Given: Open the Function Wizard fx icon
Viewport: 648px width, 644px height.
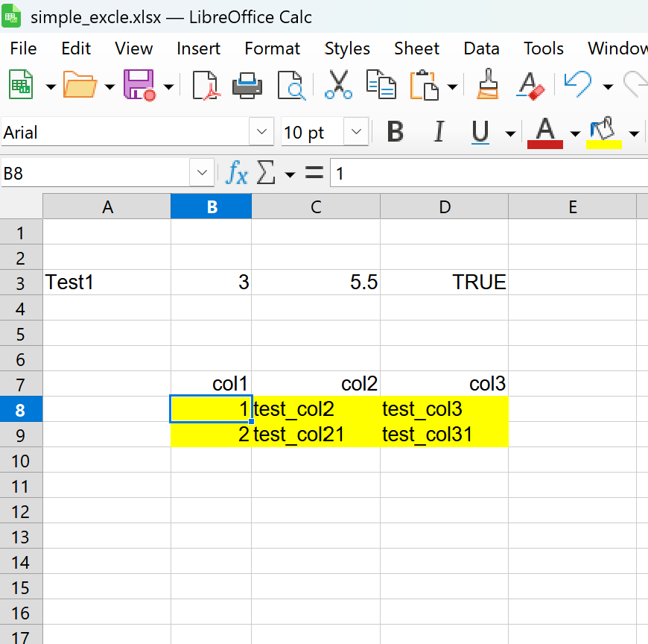Looking at the screenshot, I should [x=236, y=172].
